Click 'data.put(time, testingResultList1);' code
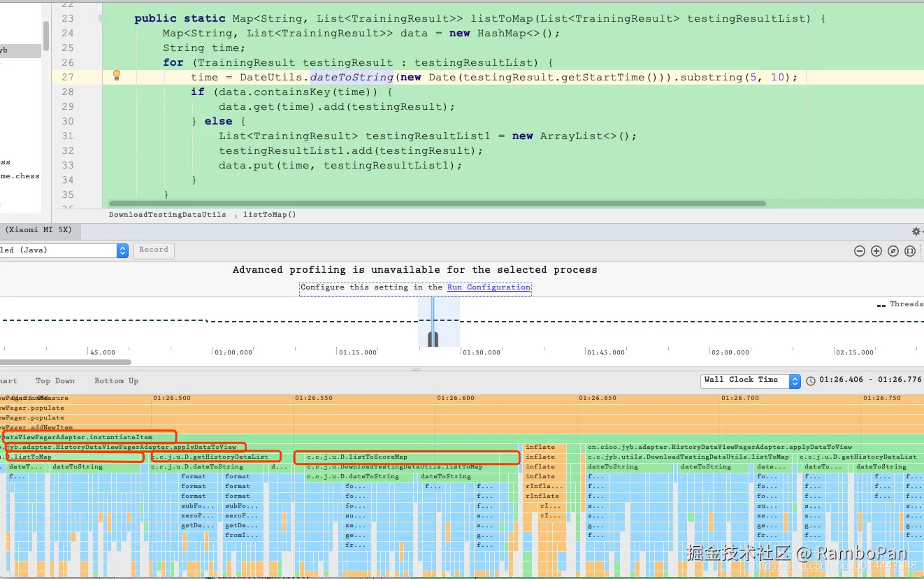This screenshot has width=924, height=579. (x=340, y=165)
